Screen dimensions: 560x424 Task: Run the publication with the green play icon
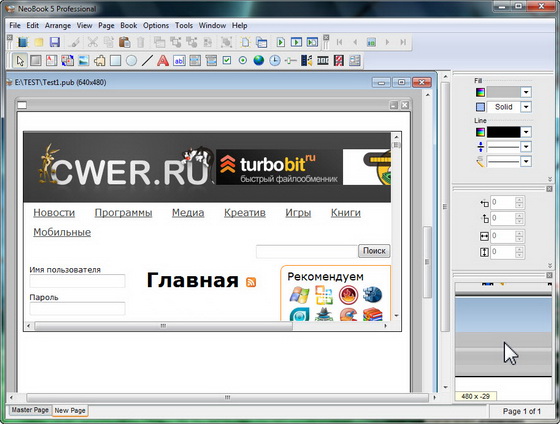pyautogui.click(x=281, y=42)
